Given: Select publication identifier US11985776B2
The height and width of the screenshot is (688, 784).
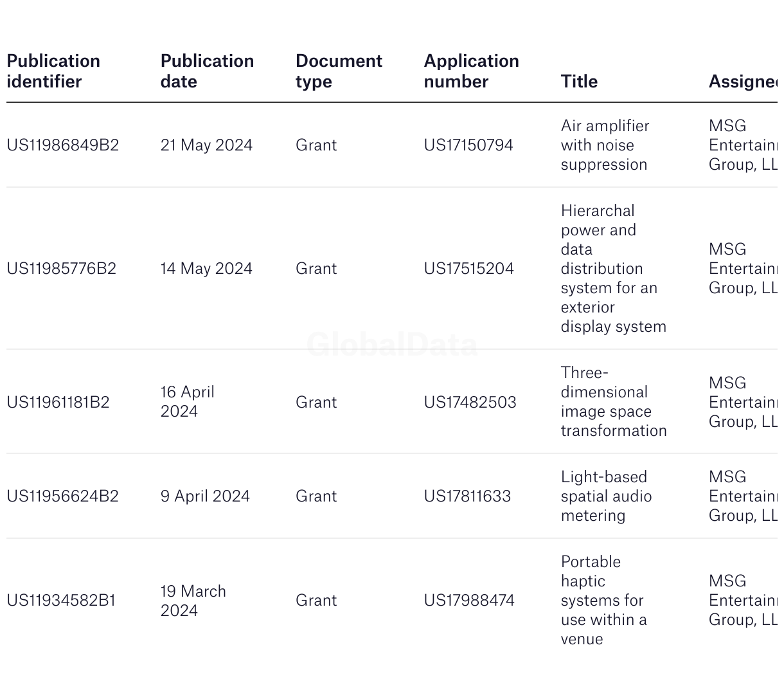Looking at the screenshot, I should [62, 269].
